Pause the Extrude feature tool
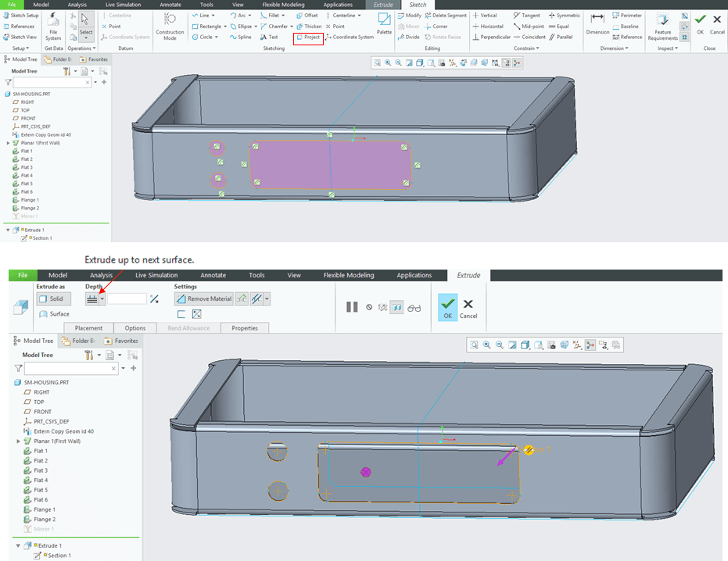The width and height of the screenshot is (728, 561). (352, 307)
